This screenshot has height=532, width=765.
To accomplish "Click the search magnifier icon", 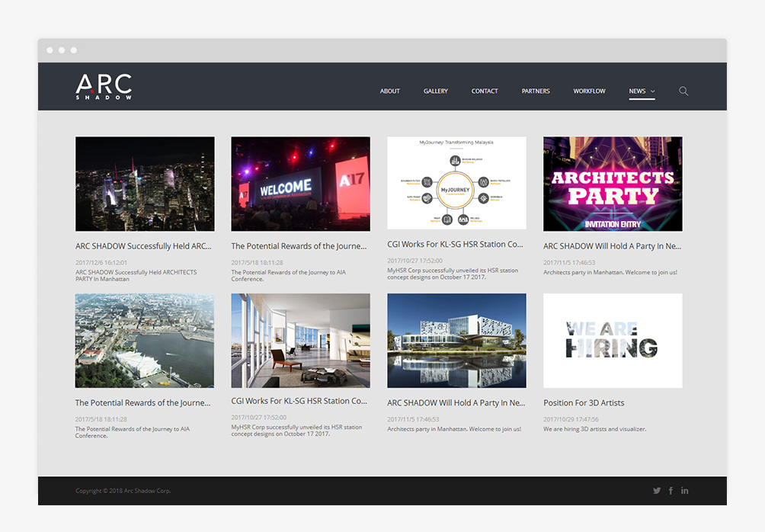I will pyautogui.click(x=683, y=91).
